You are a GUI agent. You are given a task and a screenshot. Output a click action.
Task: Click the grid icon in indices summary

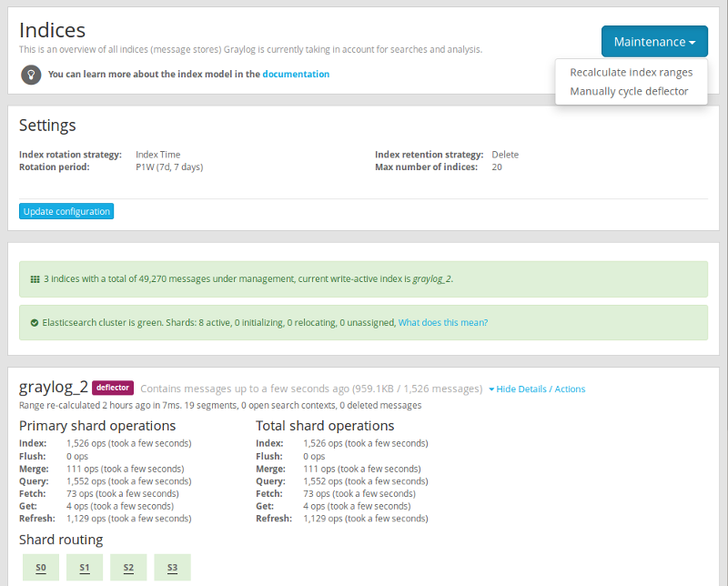tap(35, 279)
